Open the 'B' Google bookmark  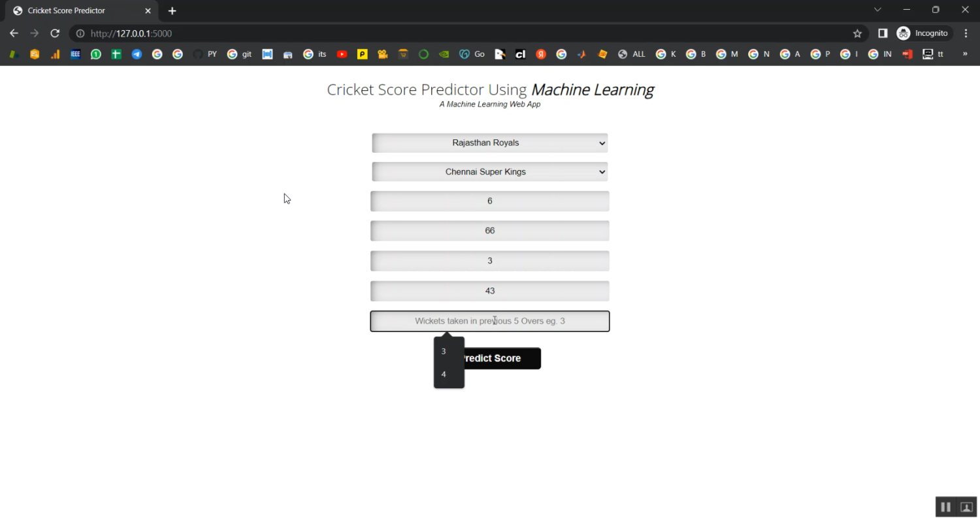696,54
